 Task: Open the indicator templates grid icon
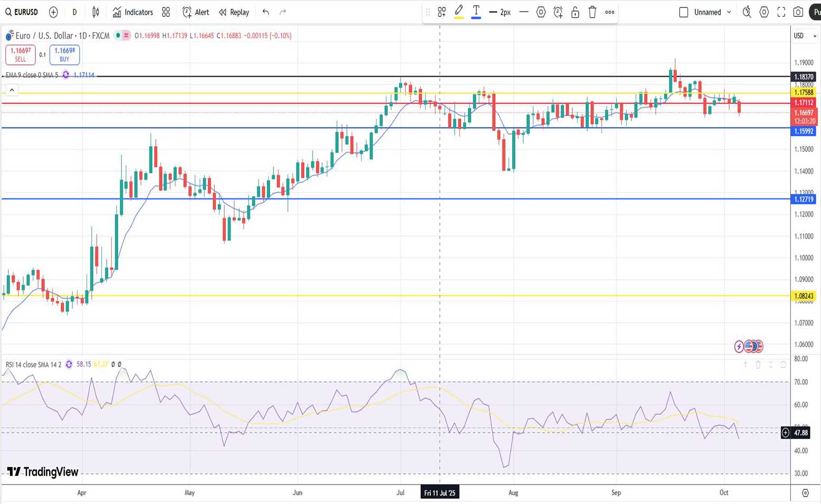point(166,12)
